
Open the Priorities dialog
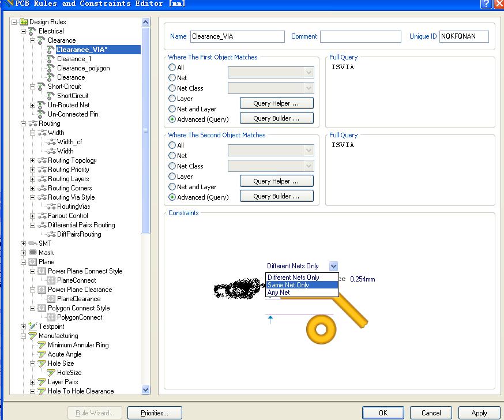tap(155, 413)
